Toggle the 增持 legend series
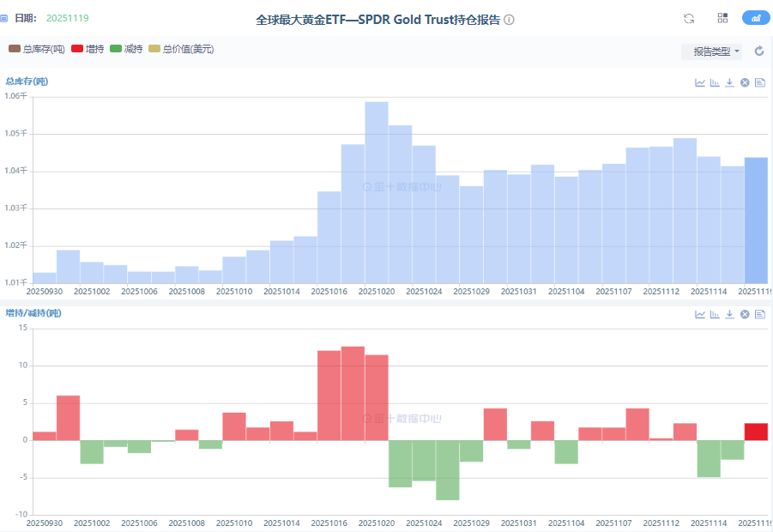This screenshot has width=773, height=532. (x=88, y=49)
